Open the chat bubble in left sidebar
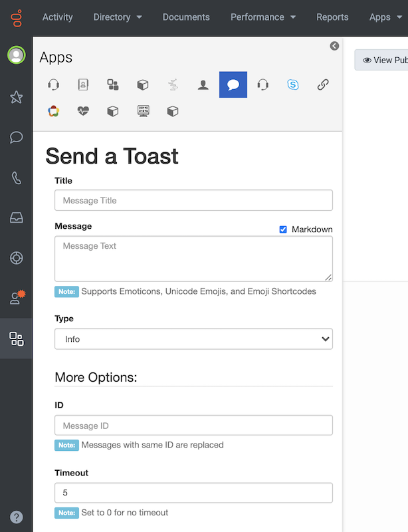 click(16, 137)
